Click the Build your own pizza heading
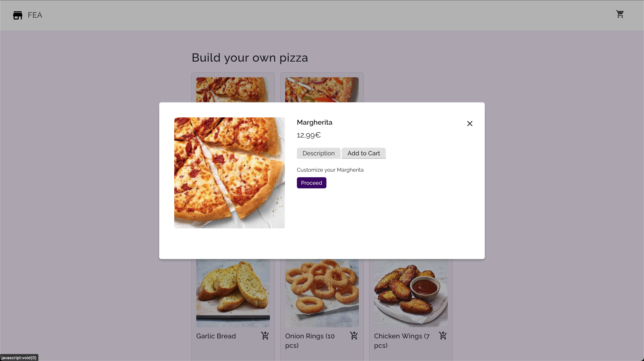644x361 pixels. (x=250, y=58)
